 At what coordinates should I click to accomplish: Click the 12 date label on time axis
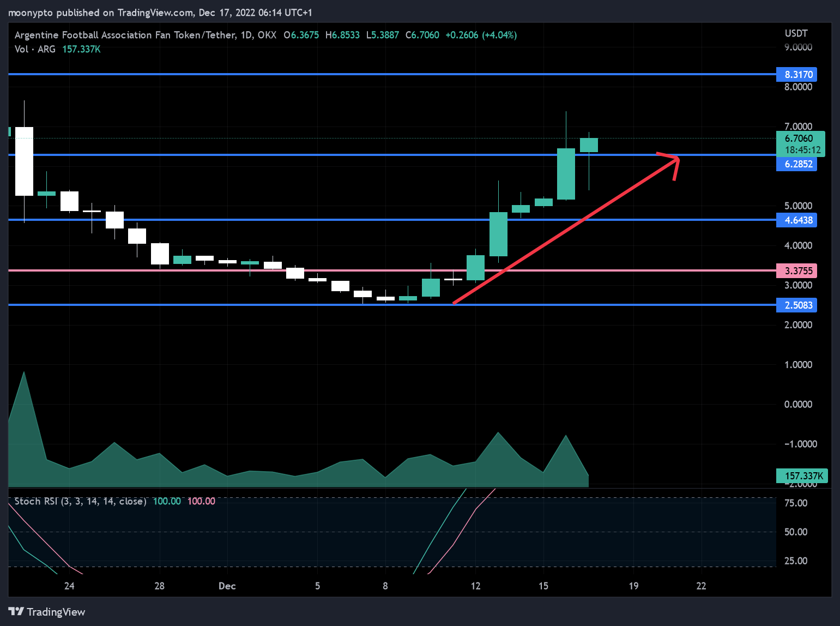[x=475, y=586]
